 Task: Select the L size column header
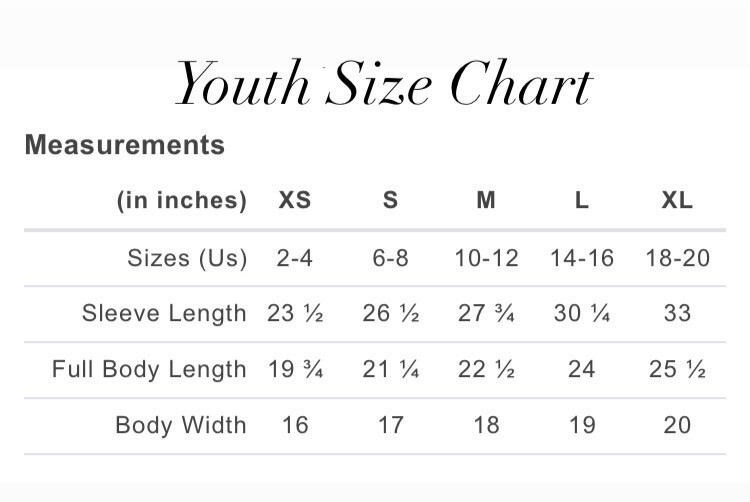click(582, 200)
